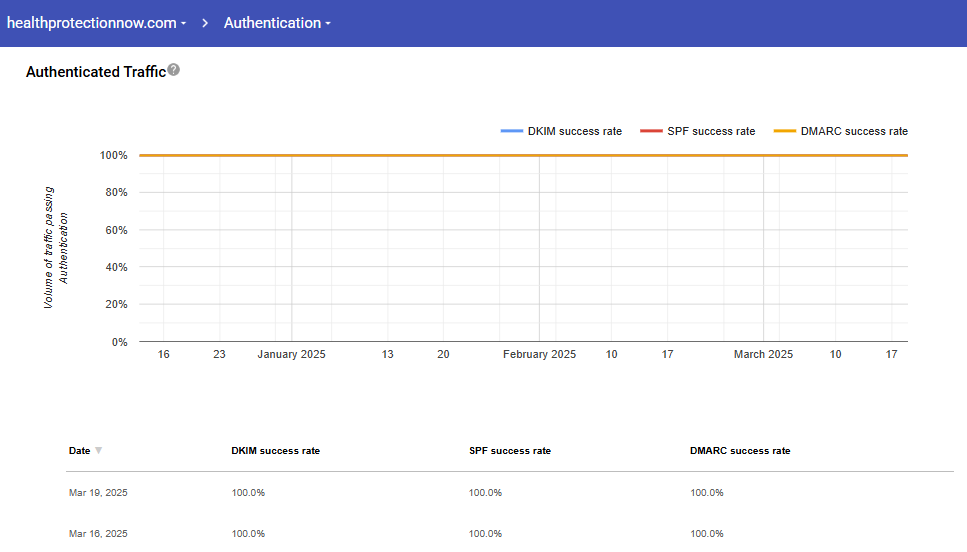Click the March 2025 axis label
This screenshot has width=967, height=552.
click(x=763, y=355)
